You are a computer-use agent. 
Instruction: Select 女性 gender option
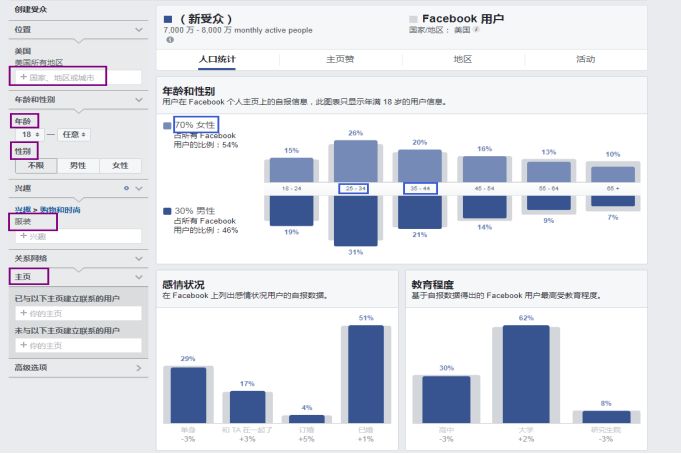tap(120, 166)
